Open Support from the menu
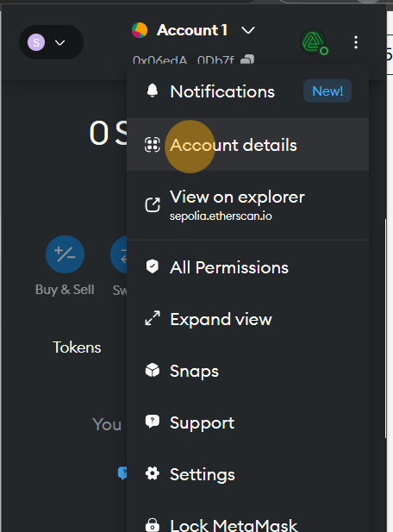The height and width of the screenshot is (532, 393). coord(248,422)
